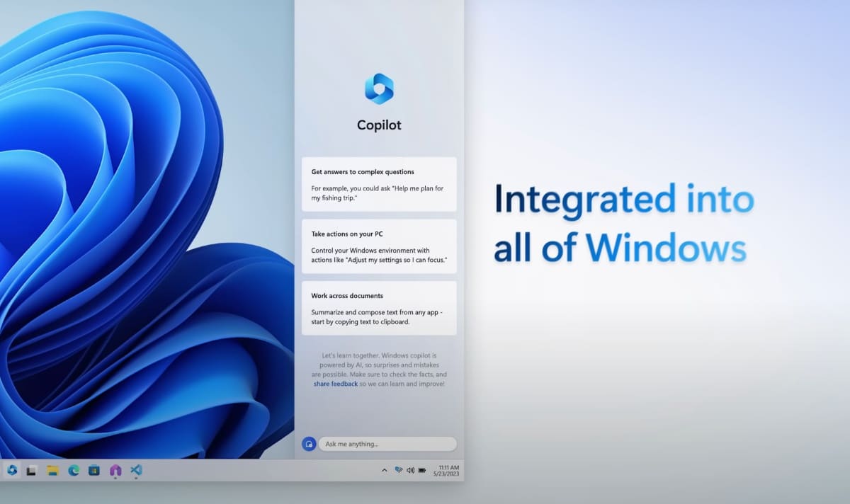Viewport: 850px width, 504px height.
Task: Show hidden system tray icons
Action: coord(385,470)
